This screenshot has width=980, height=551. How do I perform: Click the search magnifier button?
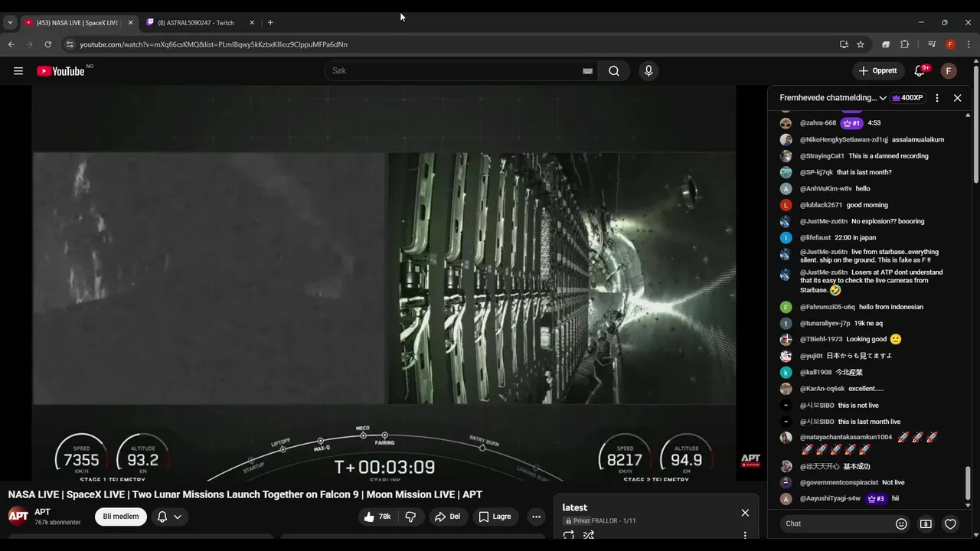coord(614,71)
